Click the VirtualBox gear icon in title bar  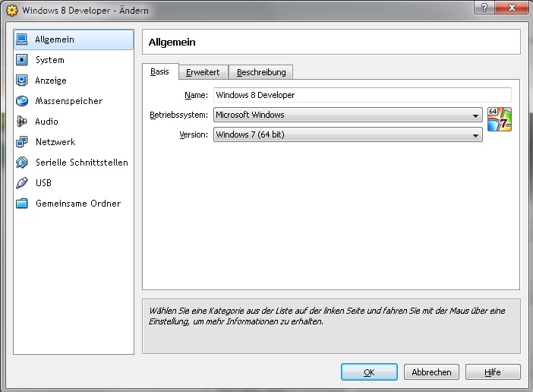11,11
